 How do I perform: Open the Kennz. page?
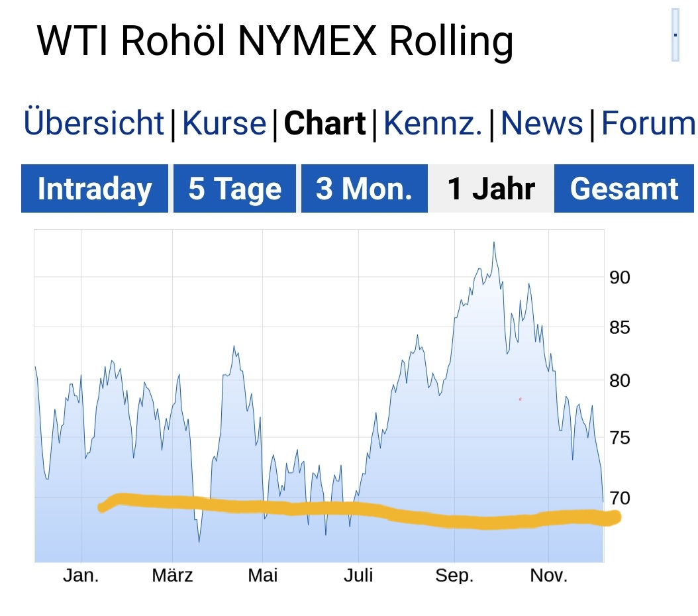(x=434, y=123)
